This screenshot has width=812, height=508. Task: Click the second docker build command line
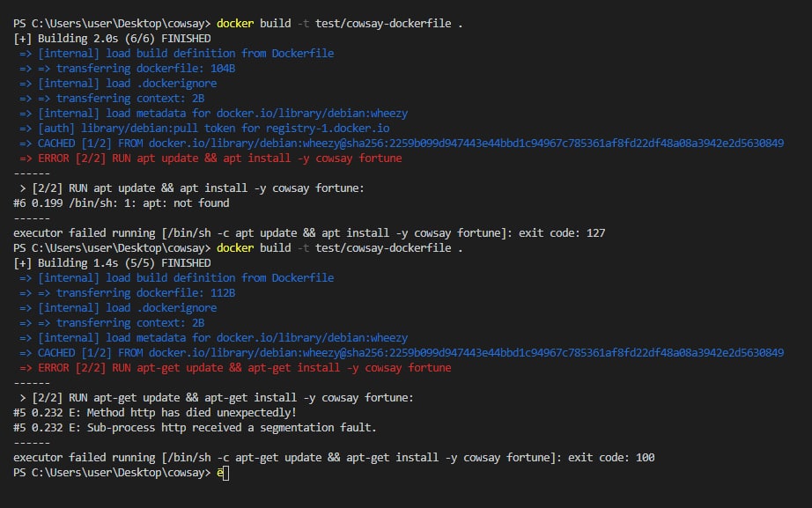coord(238,248)
